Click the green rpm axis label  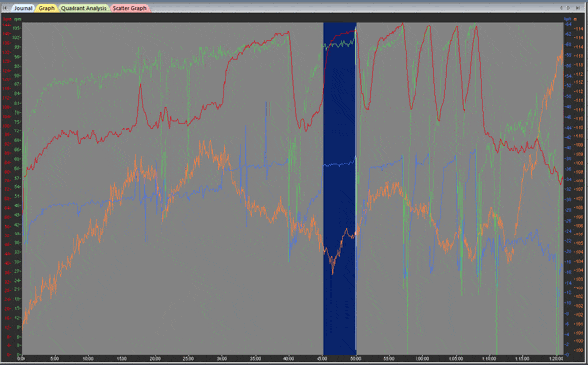click(18, 19)
